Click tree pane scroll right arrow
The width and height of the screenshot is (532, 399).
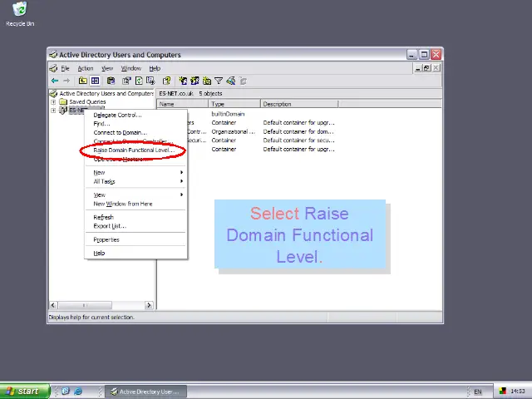(149, 305)
